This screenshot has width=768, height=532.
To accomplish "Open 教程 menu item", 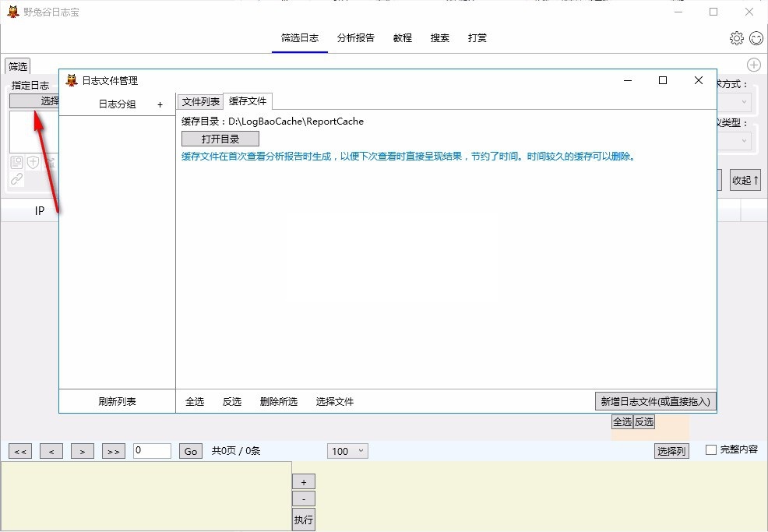I will (x=403, y=37).
